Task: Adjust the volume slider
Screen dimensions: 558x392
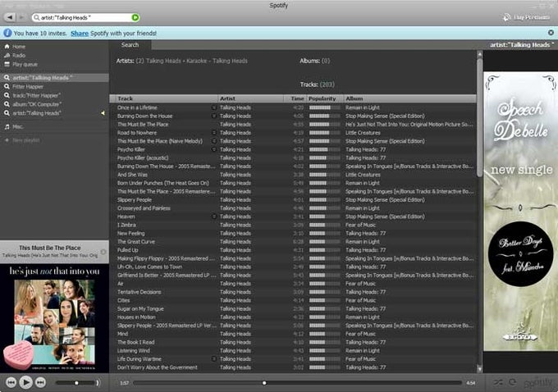Action: (x=76, y=383)
